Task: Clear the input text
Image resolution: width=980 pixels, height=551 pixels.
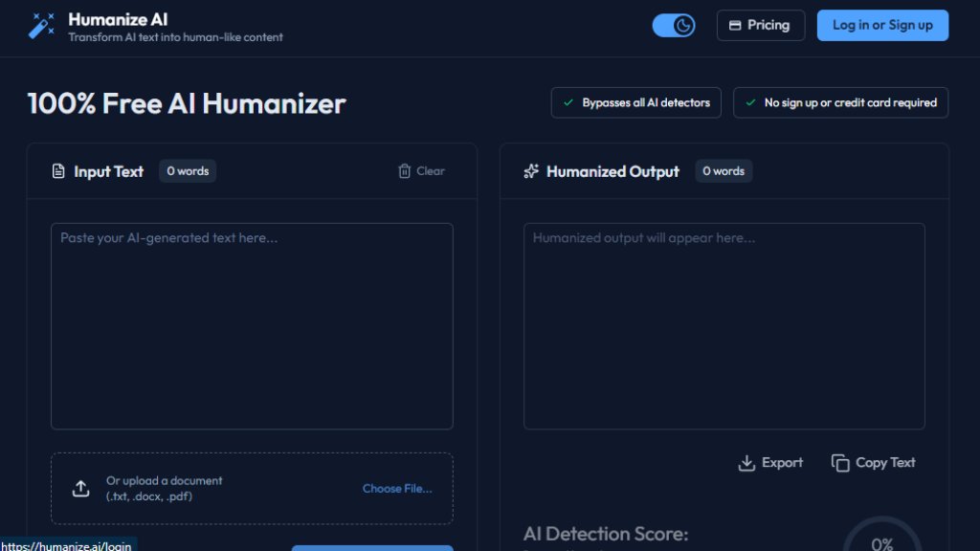Action: [x=421, y=171]
